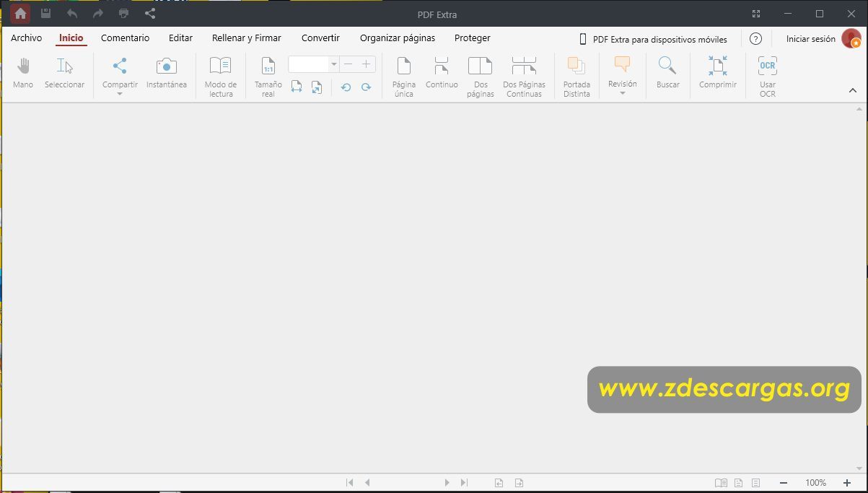Open the Convertir tab
868x493 pixels.
320,38
